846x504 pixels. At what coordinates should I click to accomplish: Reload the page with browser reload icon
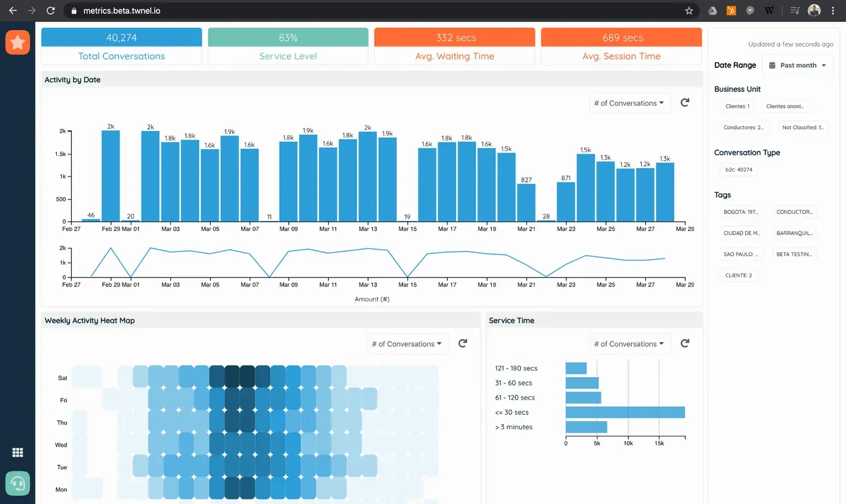(51, 10)
